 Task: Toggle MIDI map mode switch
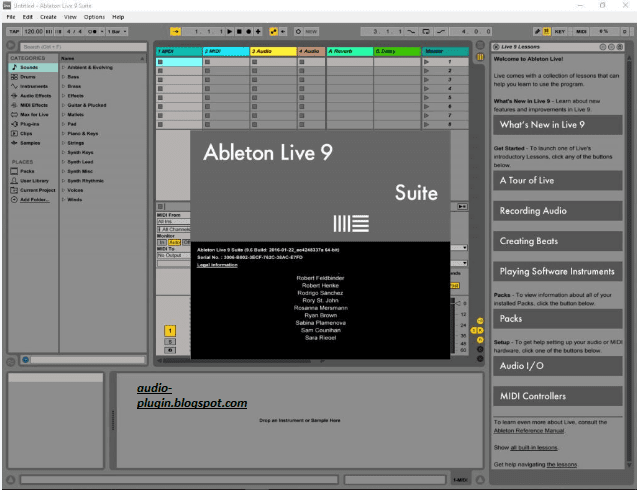pos(581,31)
